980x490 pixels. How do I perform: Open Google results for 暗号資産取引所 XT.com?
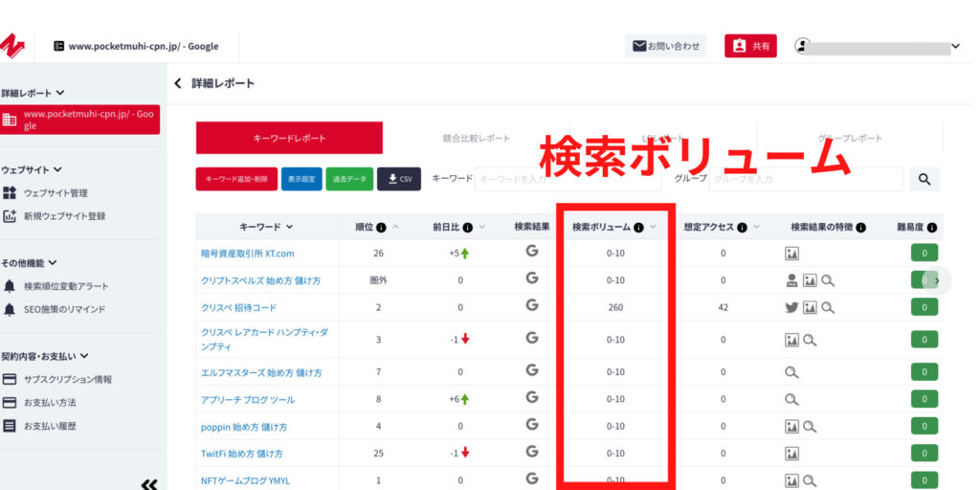pyautogui.click(x=532, y=252)
